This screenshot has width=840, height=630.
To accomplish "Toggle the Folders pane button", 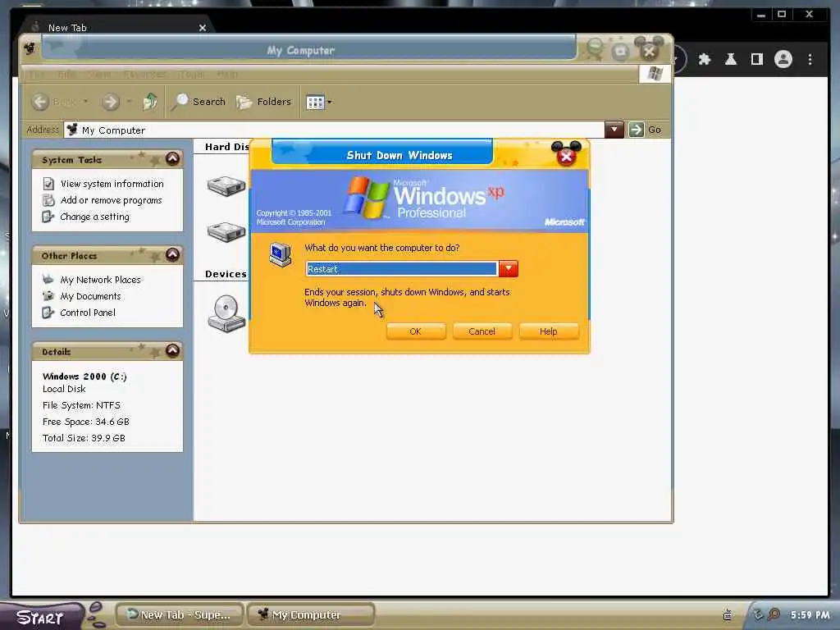I will (x=264, y=101).
